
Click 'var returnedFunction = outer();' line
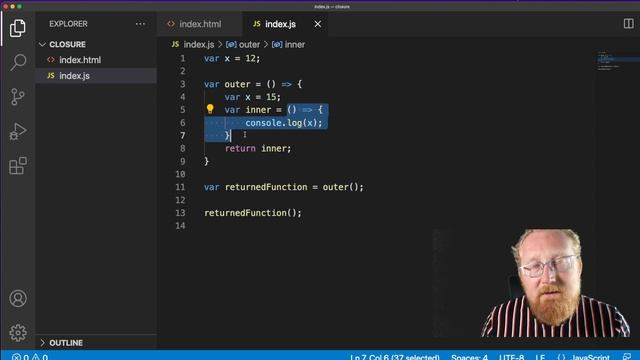tap(284, 187)
